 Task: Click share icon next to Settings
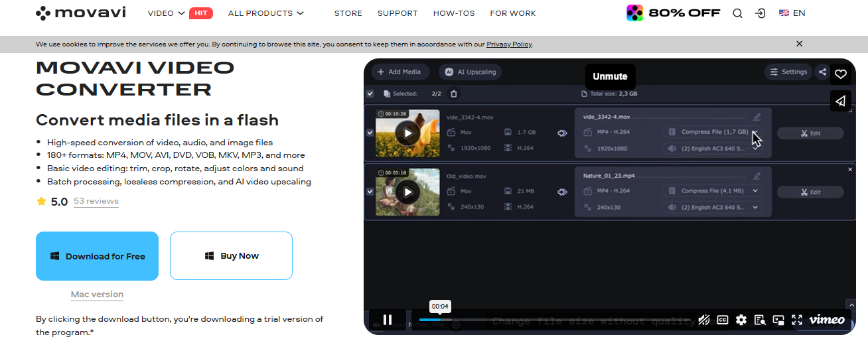[822, 72]
